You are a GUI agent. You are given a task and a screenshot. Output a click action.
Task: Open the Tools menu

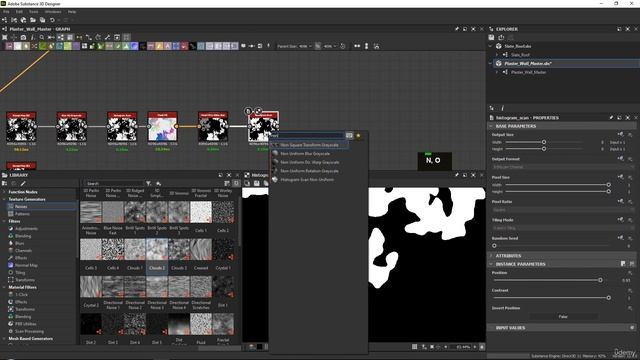pos(33,12)
